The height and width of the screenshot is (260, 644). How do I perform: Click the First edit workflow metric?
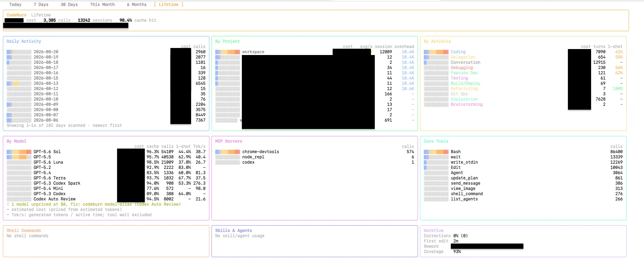441,241
